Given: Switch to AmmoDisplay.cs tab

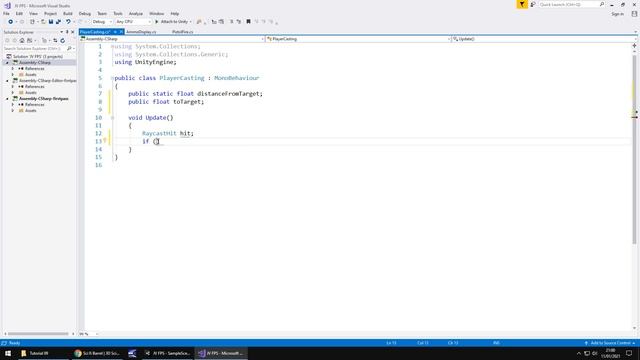Looking at the screenshot, I should click(141, 32).
